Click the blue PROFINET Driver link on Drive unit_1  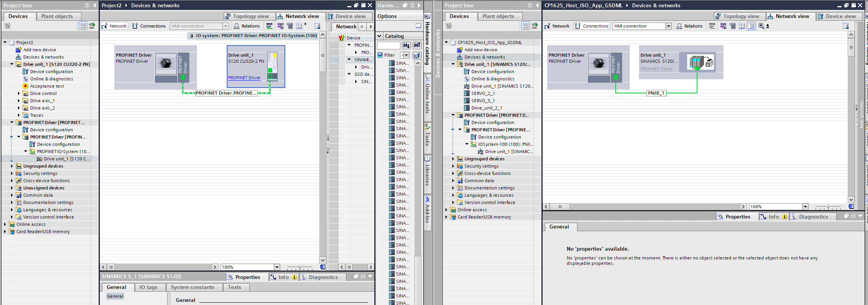[244, 78]
